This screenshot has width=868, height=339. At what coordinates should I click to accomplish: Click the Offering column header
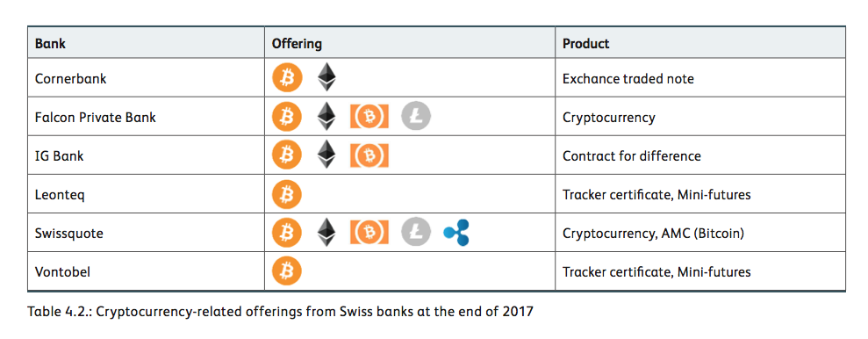pos(296,43)
